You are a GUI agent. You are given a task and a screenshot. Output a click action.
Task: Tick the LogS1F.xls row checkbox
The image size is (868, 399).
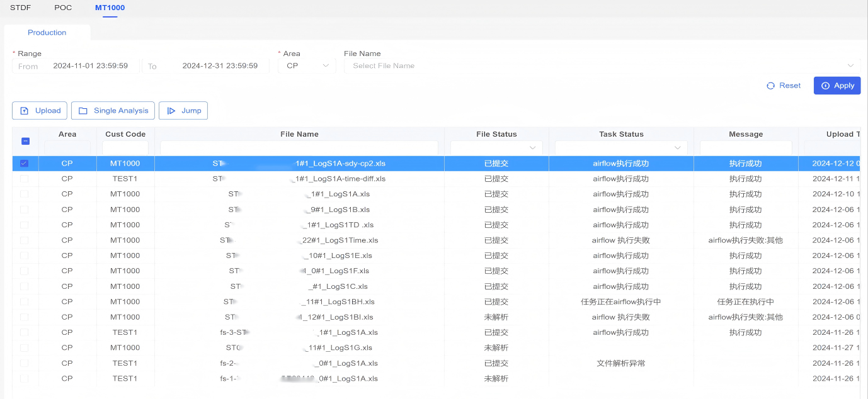pyautogui.click(x=25, y=271)
